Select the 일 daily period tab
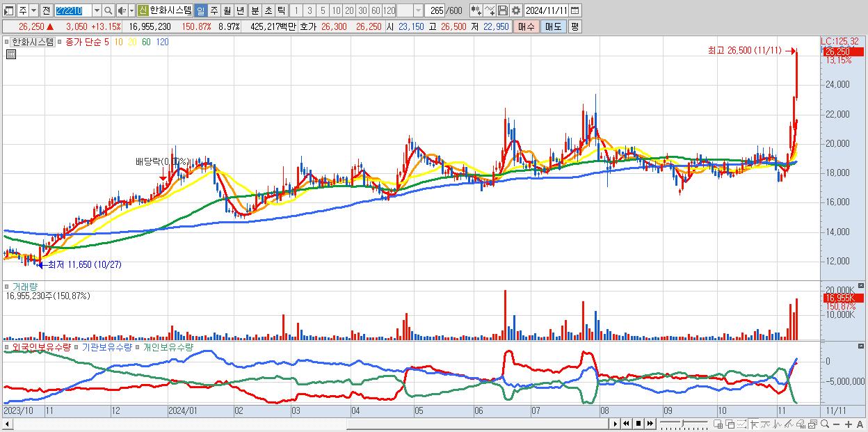The height and width of the screenshot is (432, 868). 200,10
